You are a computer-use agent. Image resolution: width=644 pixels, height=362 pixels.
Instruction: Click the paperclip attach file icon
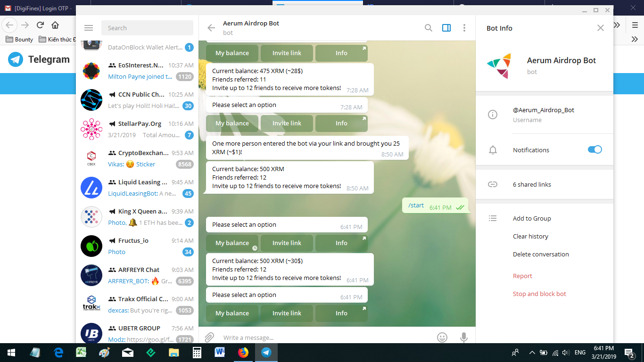[x=209, y=337]
